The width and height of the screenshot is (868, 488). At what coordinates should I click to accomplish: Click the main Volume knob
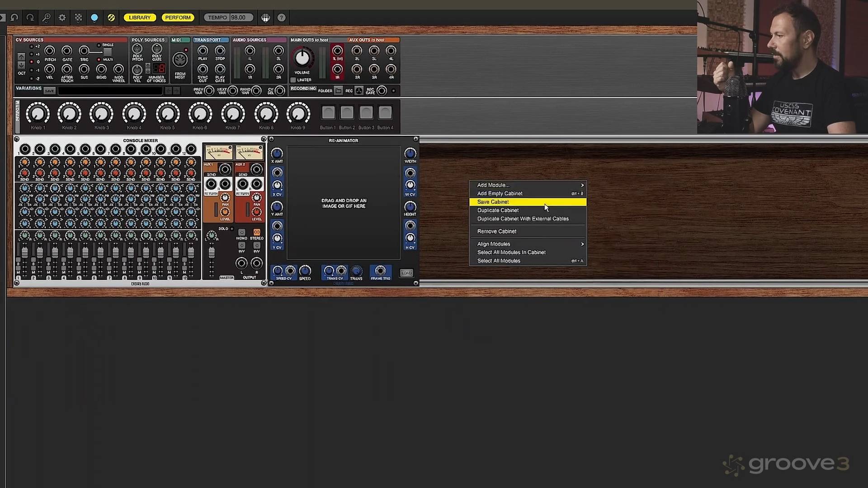(x=302, y=58)
